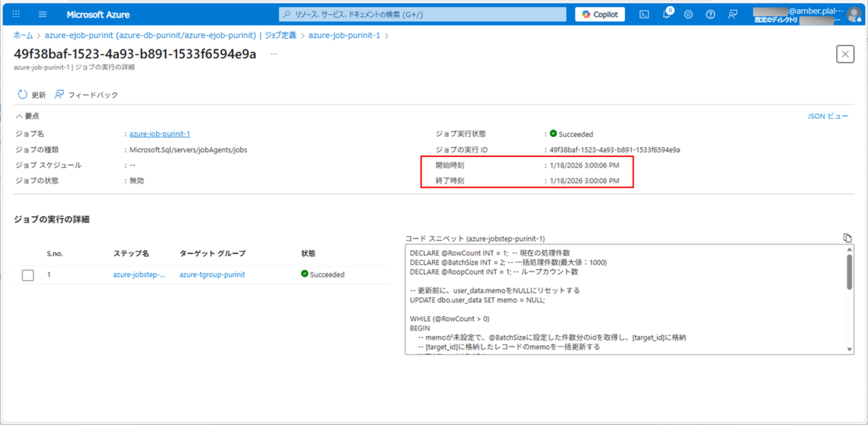Open the help question mark icon
This screenshot has height=425, width=868.
(710, 14)
